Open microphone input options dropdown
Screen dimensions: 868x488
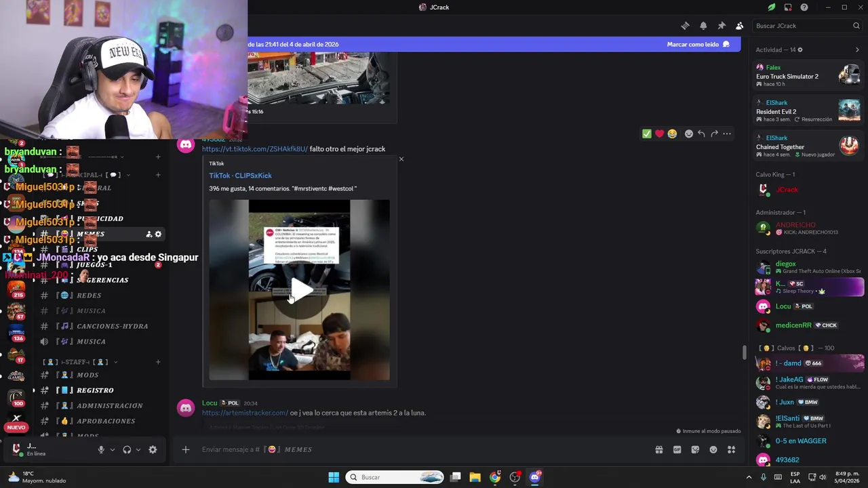[113, 449]
